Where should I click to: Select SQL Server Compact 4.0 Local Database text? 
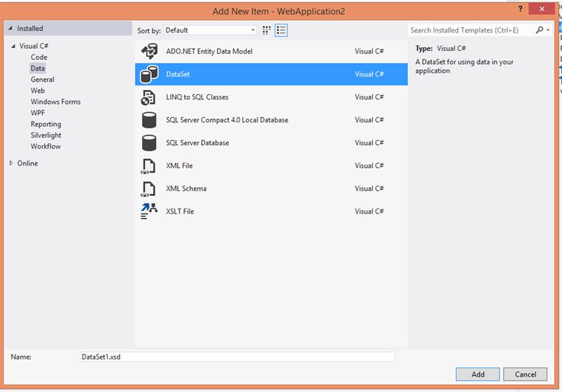pos(227,120)
